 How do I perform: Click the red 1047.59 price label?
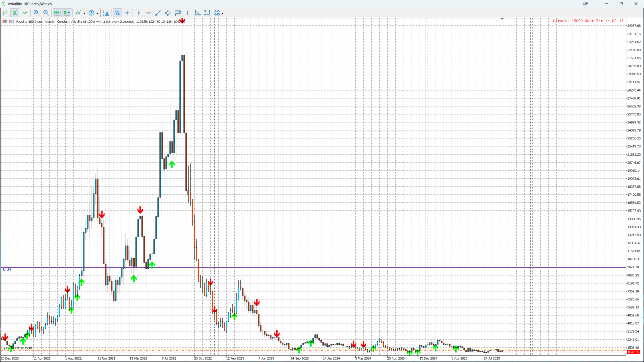click(x=633, y=352)
